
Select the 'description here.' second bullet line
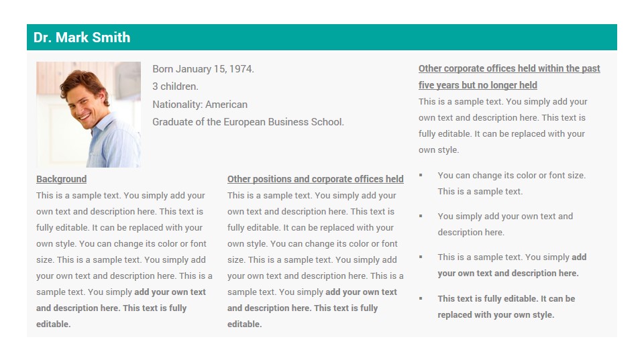[x=471, y=233]
